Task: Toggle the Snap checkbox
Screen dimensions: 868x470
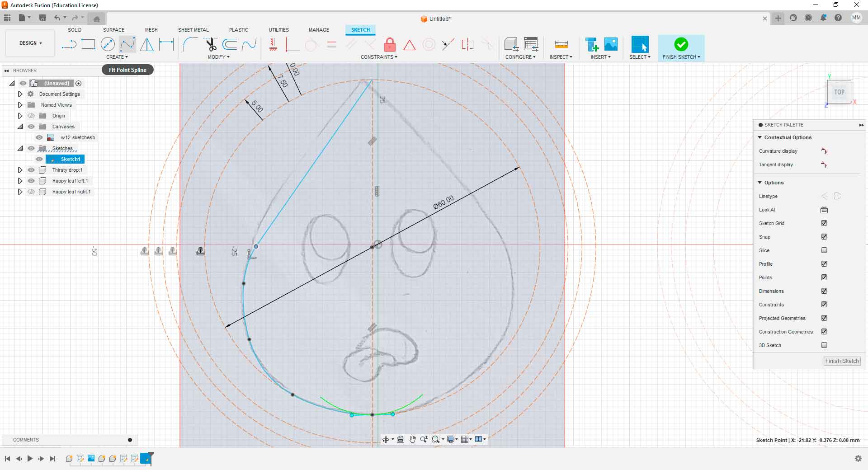Action: (824, 237)
